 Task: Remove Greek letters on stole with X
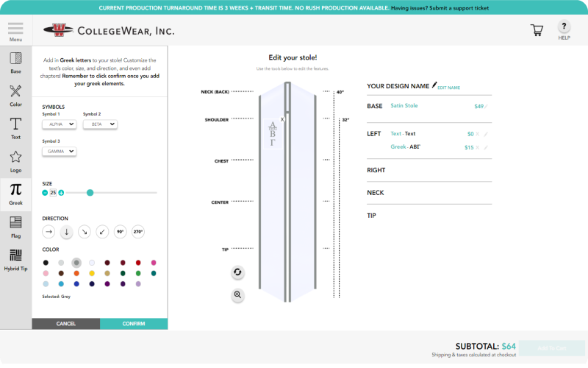[282, 119]
